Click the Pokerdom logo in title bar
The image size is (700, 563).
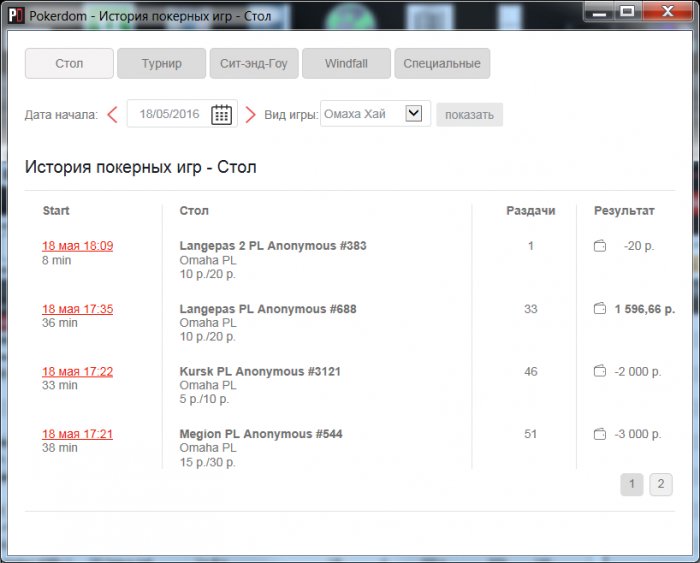coord(16,16)
